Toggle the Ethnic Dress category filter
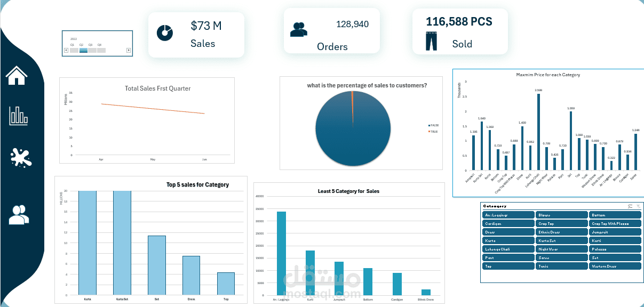This screenshot has height=307, width=644. pyautogui.click(x=562, y=232)
